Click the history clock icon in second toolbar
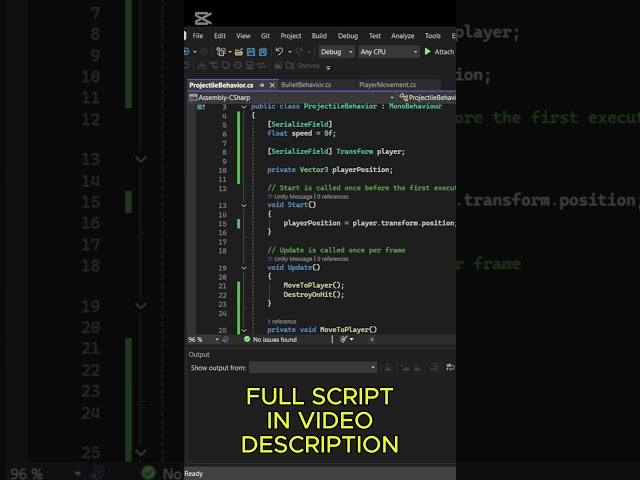The height and width of the screenshot is (480, 640). (238, 65)
